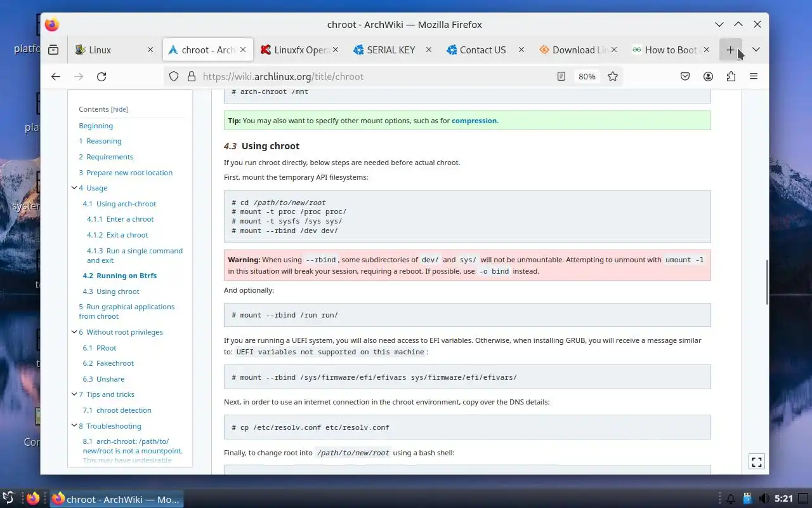Jump to 4.1.2 Exit a chroot
Image resolution: width=812 pixels, height=508 pixels.
tap(117, 235)
